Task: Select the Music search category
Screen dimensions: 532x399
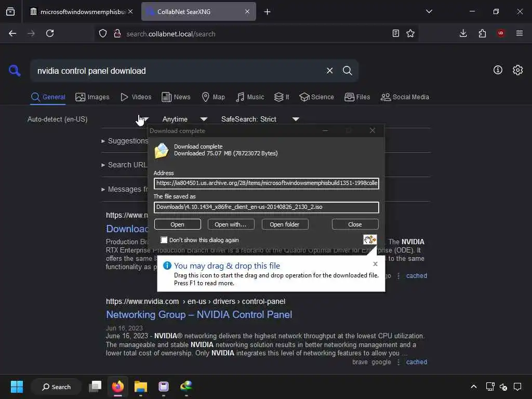Action: pyautogui.click(x=250, y=97)
